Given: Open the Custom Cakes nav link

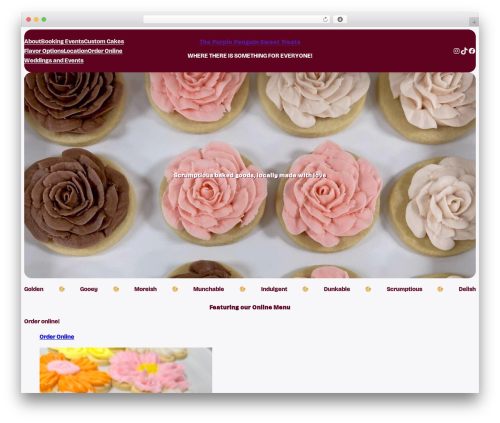Looking at the screenshot, I should (104, 41).
